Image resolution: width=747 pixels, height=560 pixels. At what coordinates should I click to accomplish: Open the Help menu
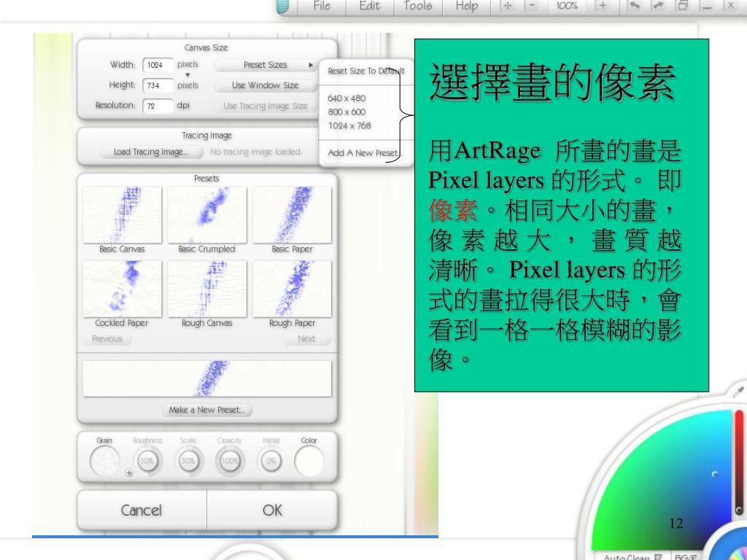pyautogui.click(x=466, y=6)
